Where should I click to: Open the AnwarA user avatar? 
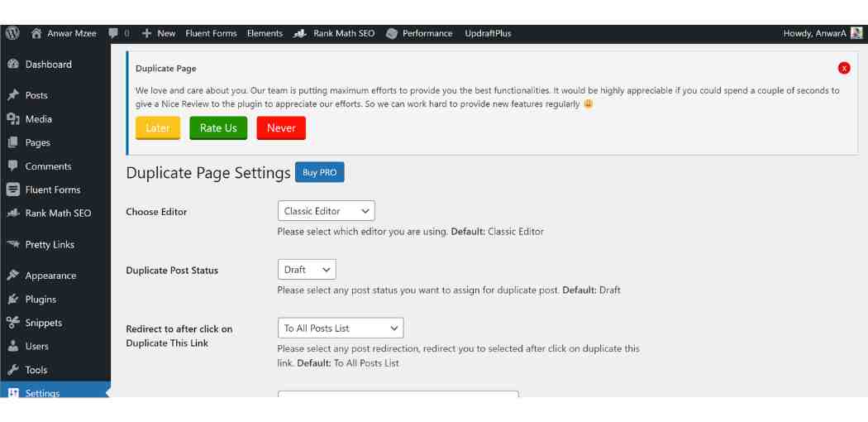pos(856,33)
